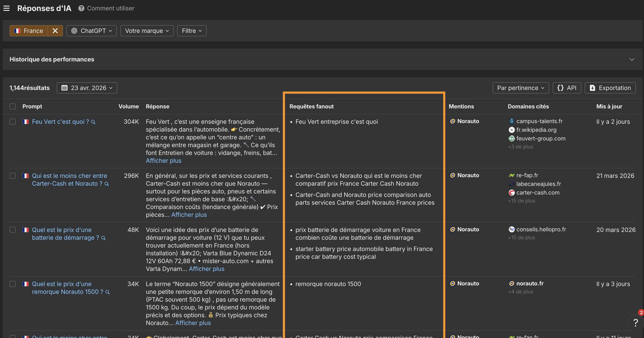Check the row for 'Feu Vert c'est quoi'
The image size is (644, 338).
tap(13, 122)
